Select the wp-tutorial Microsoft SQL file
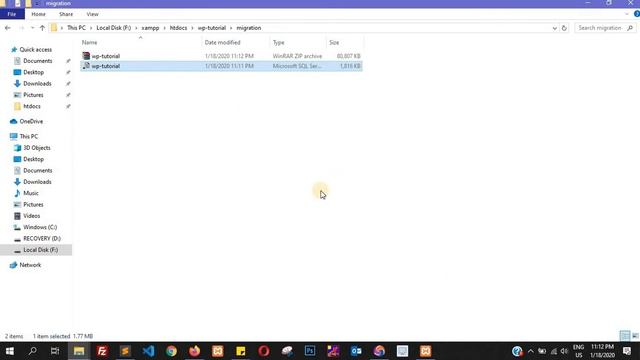Image resolution: width=640 pixels, height=360 pixels. point(221,66)
